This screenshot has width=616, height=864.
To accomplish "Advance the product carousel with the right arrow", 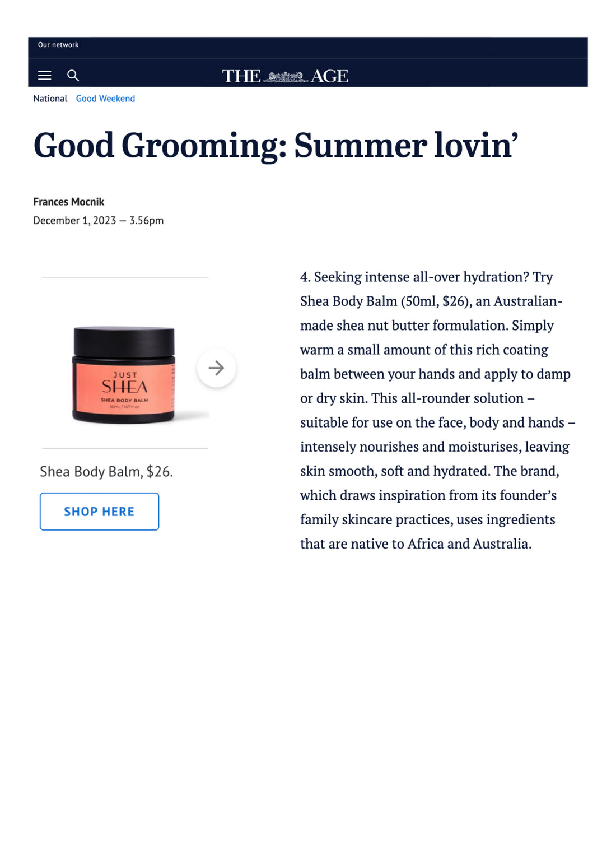I will click(x=216, y=368).
